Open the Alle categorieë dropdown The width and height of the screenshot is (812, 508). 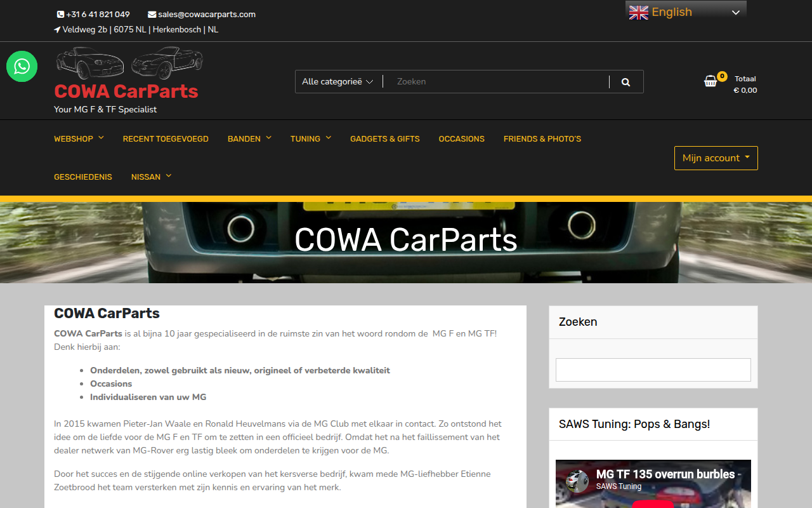point(338,81)
